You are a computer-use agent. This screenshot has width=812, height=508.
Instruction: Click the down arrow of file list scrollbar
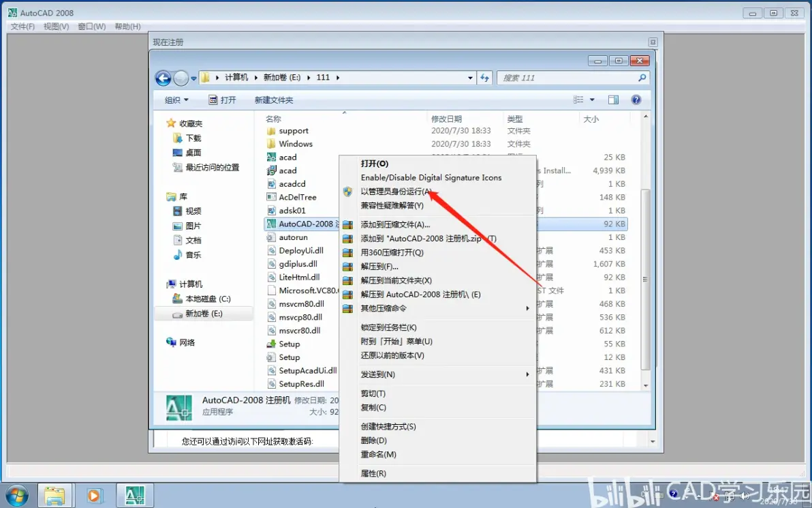tap(645, 386)
